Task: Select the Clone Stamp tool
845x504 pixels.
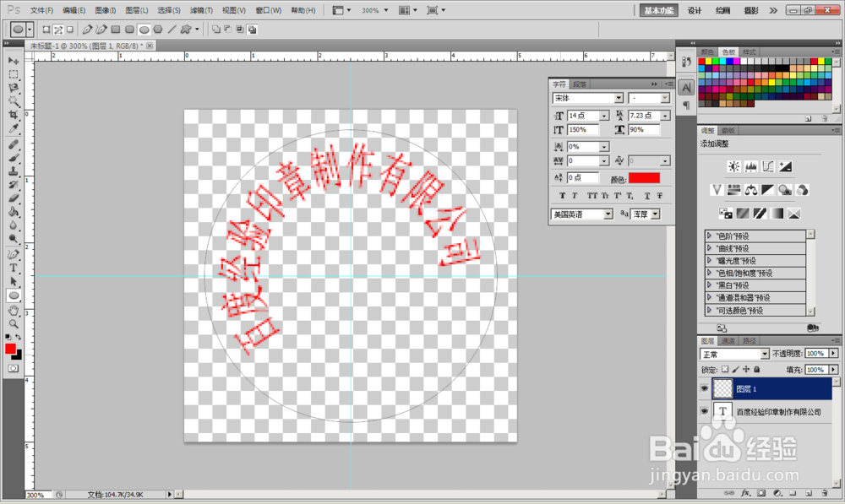Action: point(14,171)
